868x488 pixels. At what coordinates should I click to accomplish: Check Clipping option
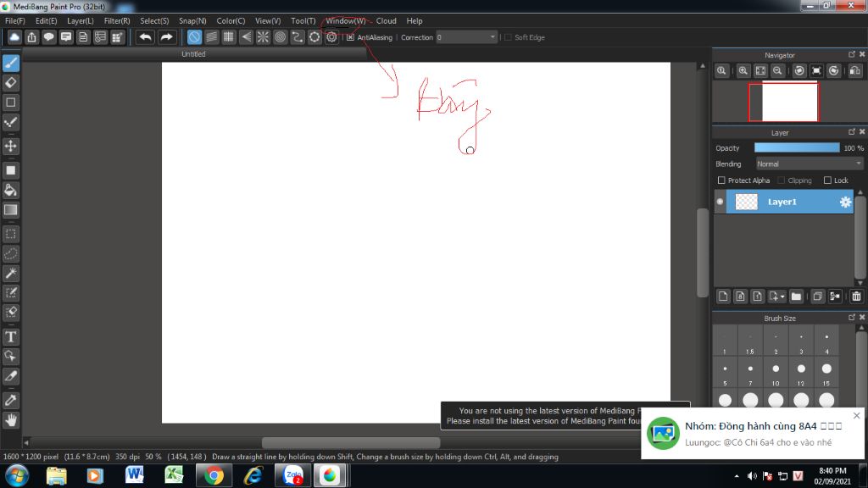click(x=781, y=180)
